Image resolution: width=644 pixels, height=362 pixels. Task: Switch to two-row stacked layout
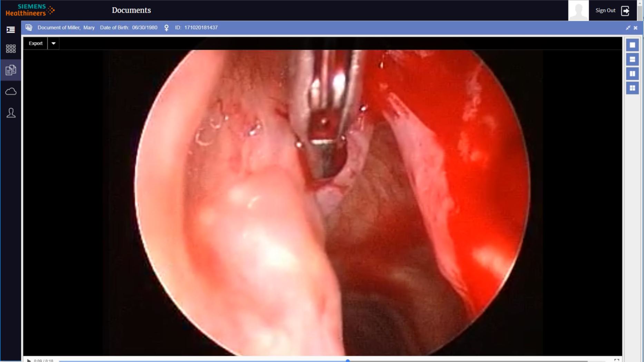click(x=632, y=60)
